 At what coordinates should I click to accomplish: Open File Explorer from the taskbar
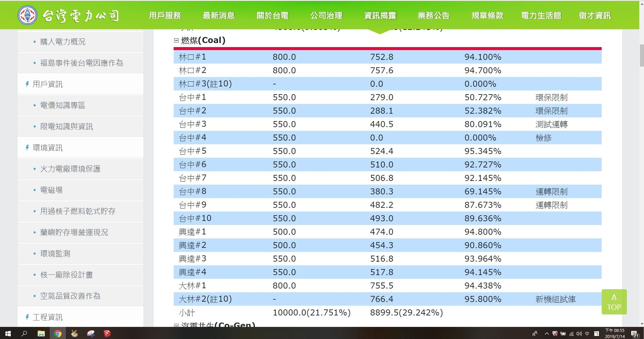click(x=41, y=334)
